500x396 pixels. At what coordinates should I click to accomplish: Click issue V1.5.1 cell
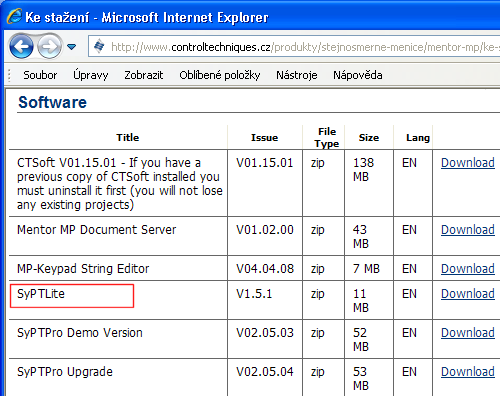coord(254,294)
